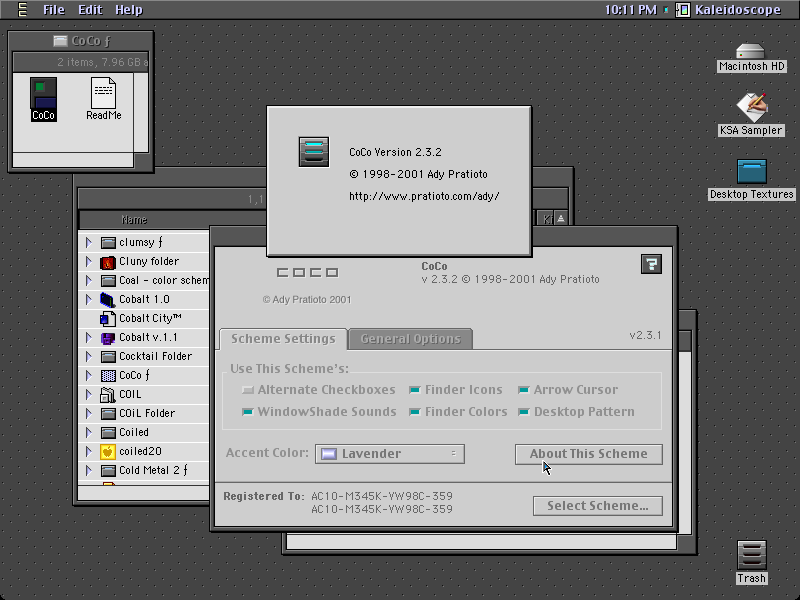Viewport: 800px width, 600px height.
Task: Click the Name column header in list
Action: (134, 220)
